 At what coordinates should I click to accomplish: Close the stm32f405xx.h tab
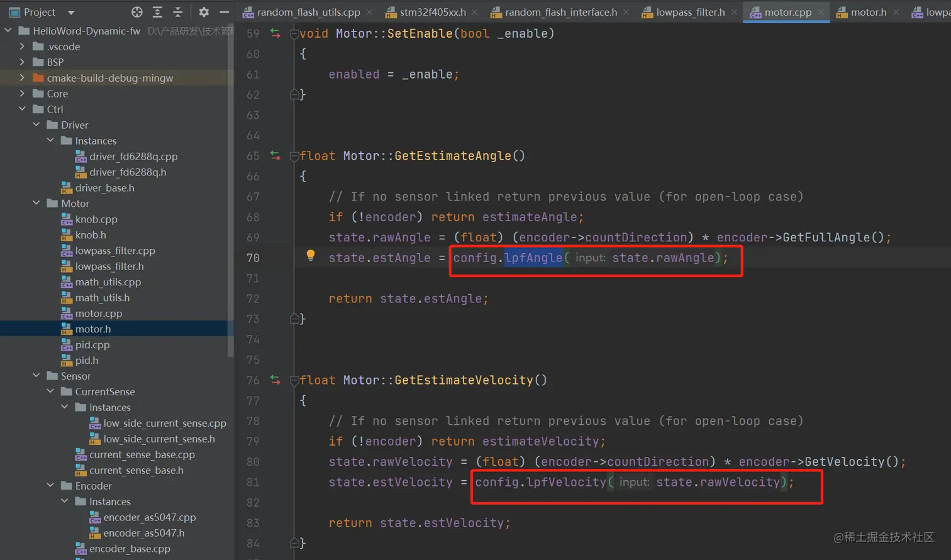point(474,12)
